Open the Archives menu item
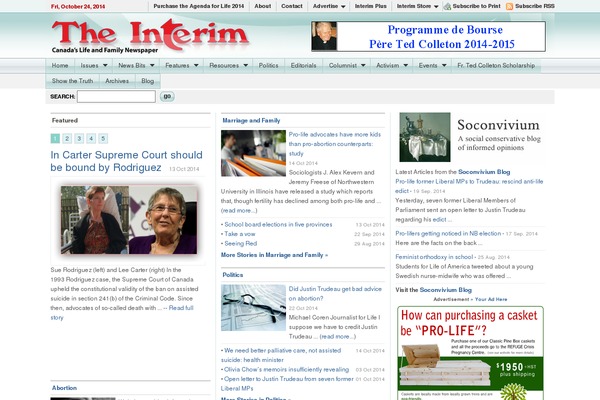 (117, 81)
